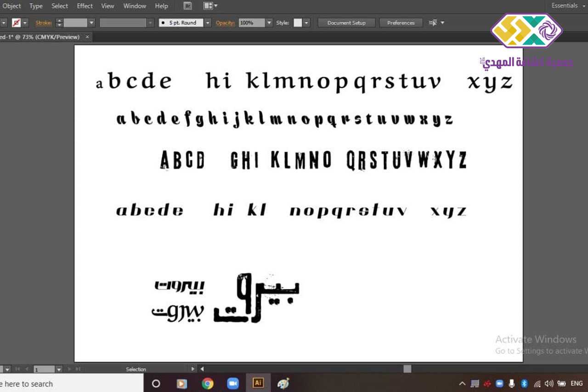588x392 pixels.
Task: Click the Arrange Documents layout icon
Action: (209, 6)
